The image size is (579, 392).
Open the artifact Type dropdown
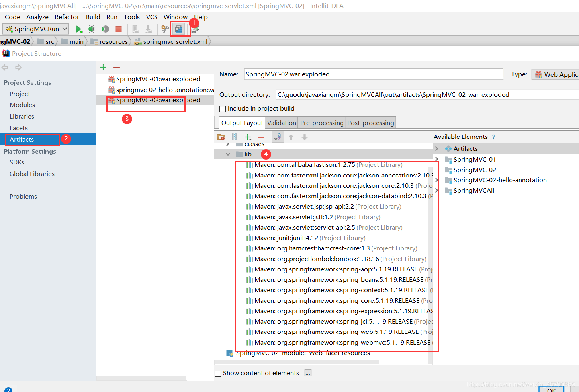(x=556, y=74)
